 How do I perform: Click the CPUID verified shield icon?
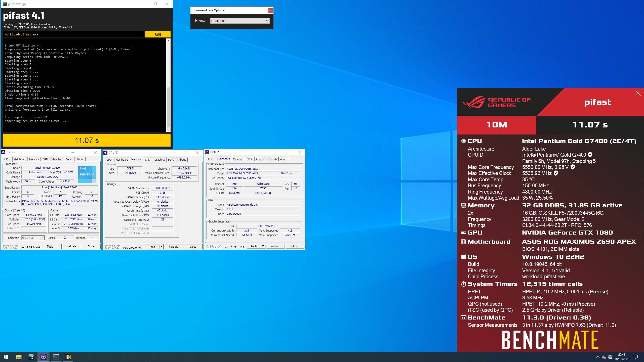point(590,155)
